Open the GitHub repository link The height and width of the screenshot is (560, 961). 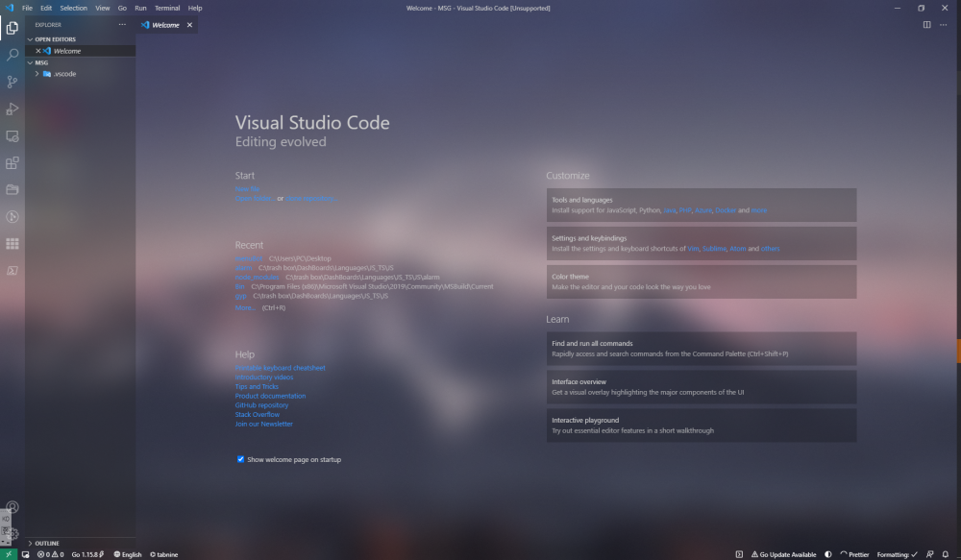[261, 405]
